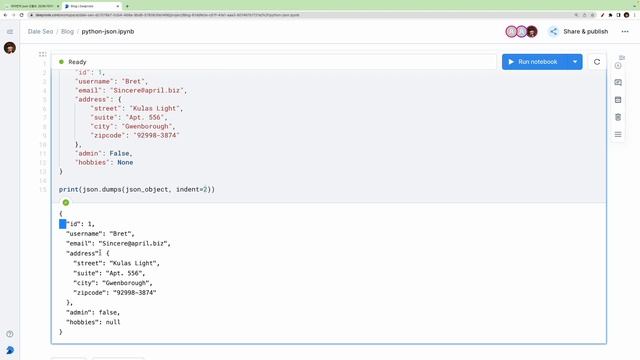Click the print(json.dumps(...)) code line
Viewport: 640px width, 360px height.
click(137, 189)
